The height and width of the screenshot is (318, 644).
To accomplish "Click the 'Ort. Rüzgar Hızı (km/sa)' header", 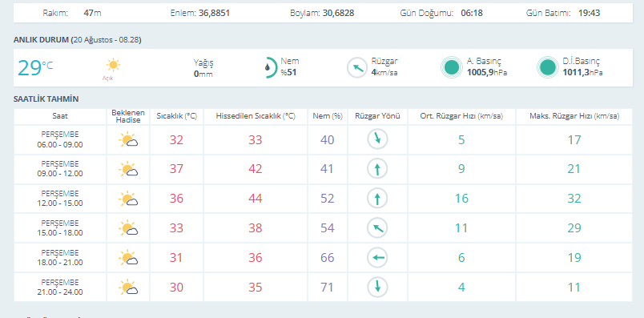I will [x=461, y=116].
